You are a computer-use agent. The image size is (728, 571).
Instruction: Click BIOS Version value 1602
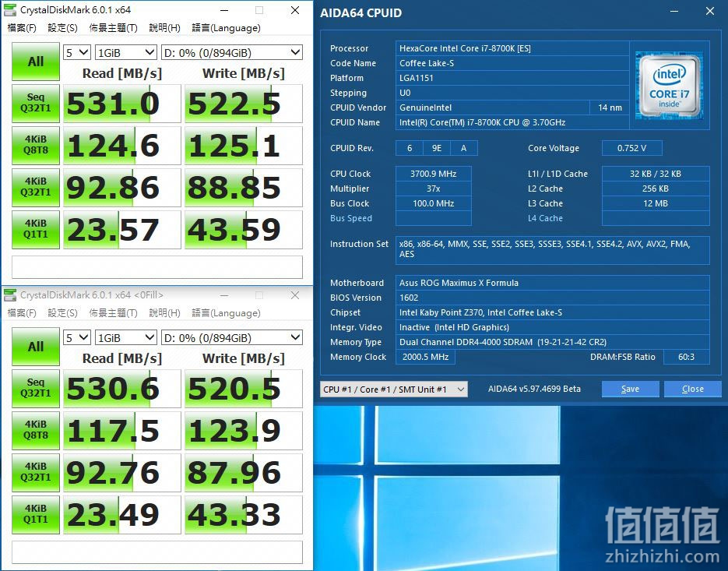[x=553, y=298]
